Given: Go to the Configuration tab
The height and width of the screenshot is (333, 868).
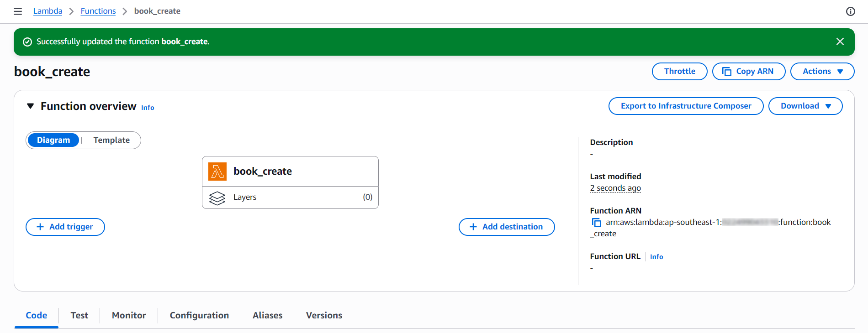Looking at the screenshot, I should (x=199, y=315).
